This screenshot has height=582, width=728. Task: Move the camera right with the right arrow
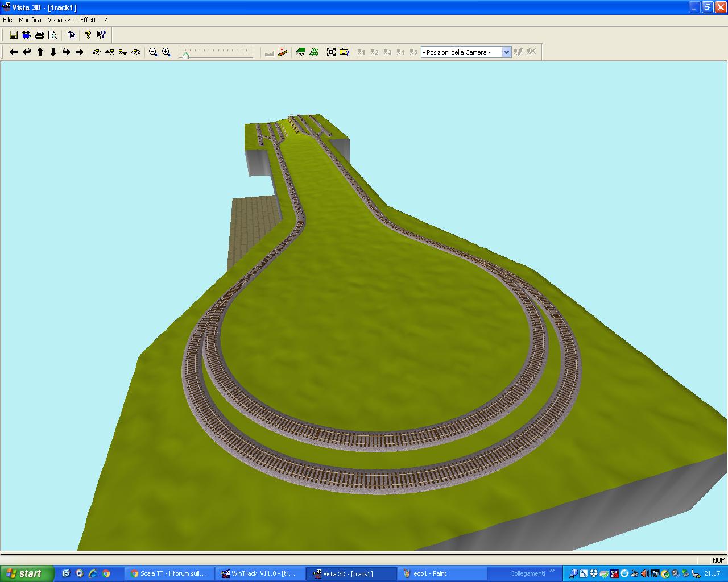click(79, 52)
